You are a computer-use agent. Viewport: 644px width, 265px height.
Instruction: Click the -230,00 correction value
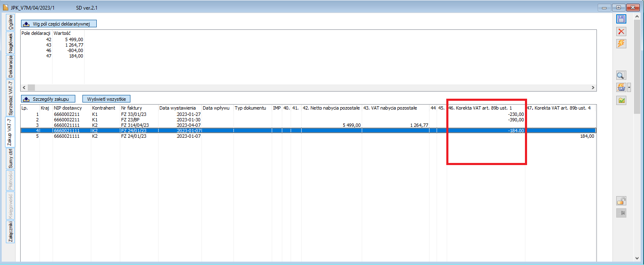coord(516,114)
